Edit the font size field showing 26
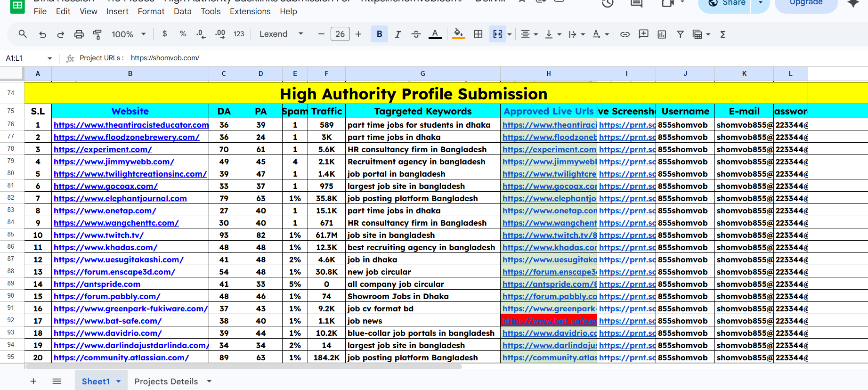Viewport: 868px width, 390px height. (340, 34)
